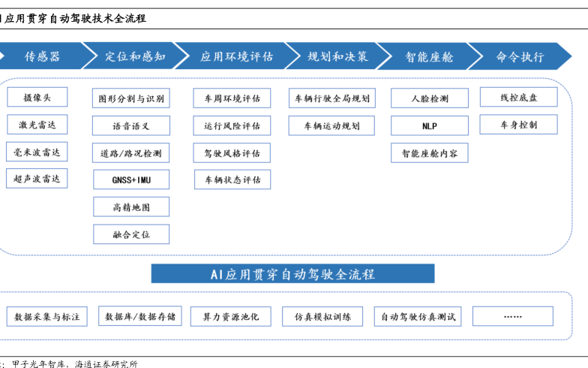The width and height of the screenshot is (588, 368).
Task: Click the 应用环境评估 arrow header
Action: (236, 56)
